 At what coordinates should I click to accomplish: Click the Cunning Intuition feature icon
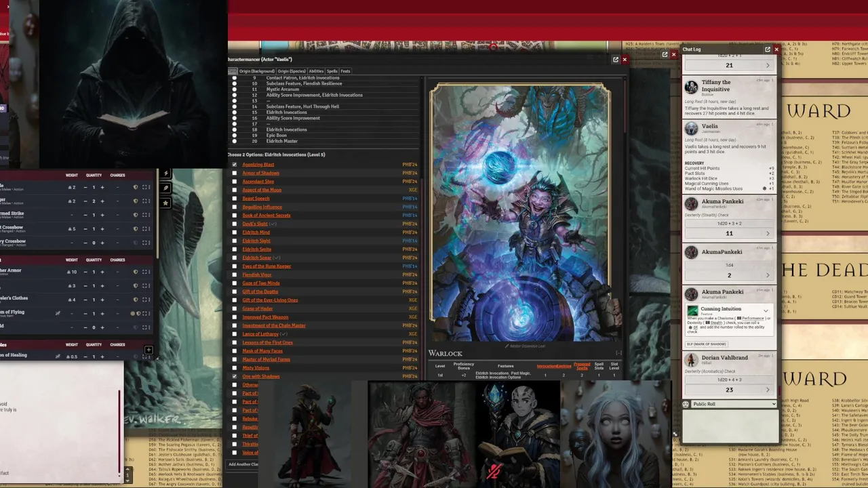692,311
